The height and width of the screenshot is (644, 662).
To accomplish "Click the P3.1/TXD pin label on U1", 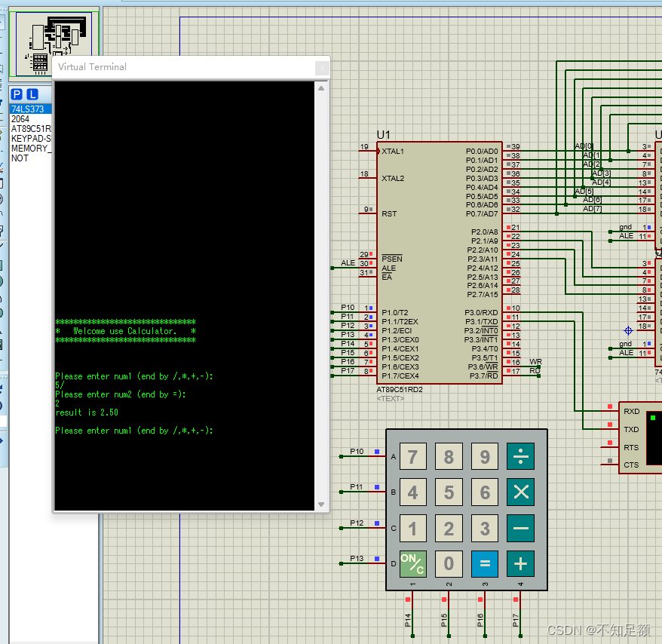I will 481,322.
